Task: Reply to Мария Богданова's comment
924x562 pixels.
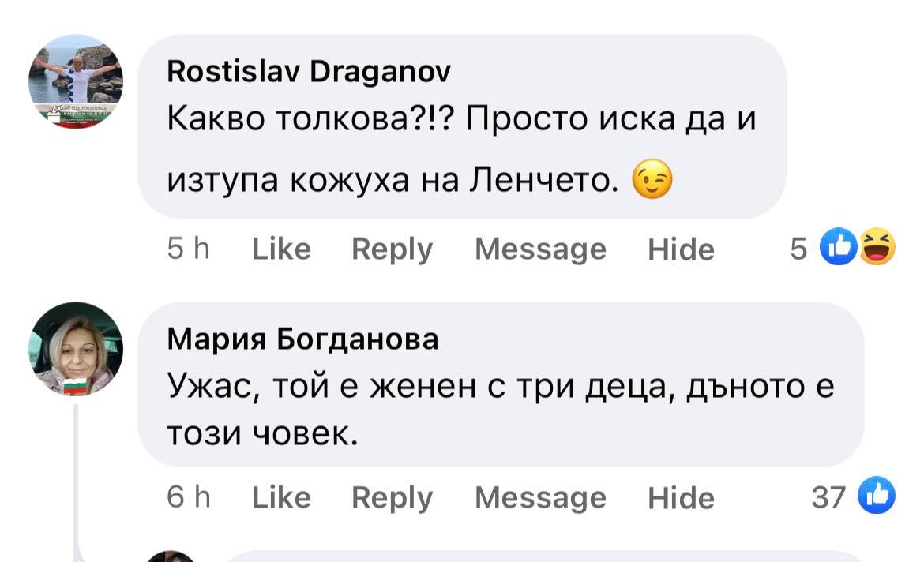Action: pyautogui.click(x=392, y=497)
